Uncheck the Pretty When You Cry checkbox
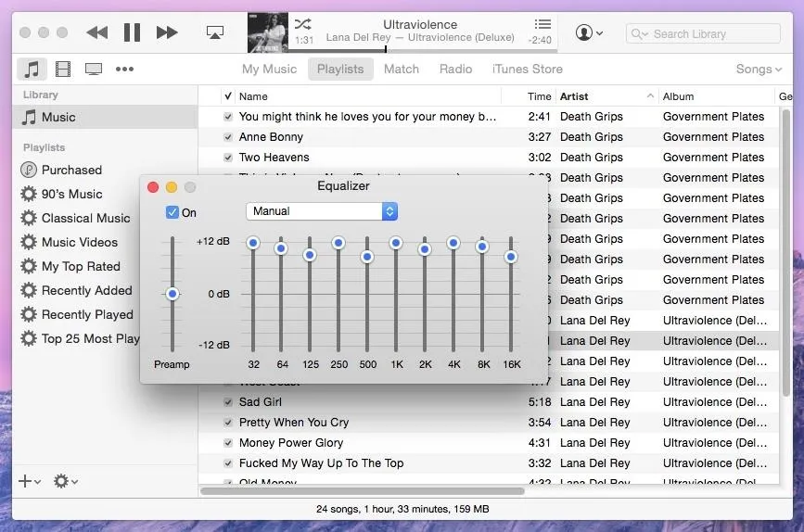The height and width of the screenshot is (532, 804). pos(228,423)
